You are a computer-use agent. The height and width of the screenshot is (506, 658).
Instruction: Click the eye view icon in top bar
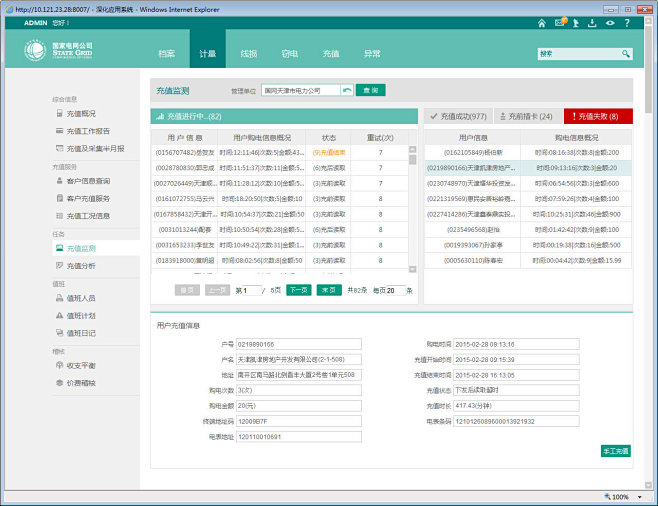610,23
